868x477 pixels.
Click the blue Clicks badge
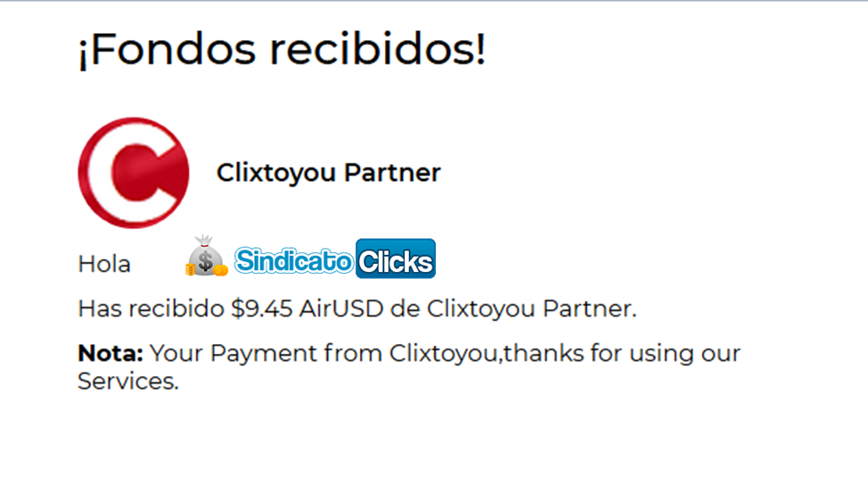click(396, 259)
